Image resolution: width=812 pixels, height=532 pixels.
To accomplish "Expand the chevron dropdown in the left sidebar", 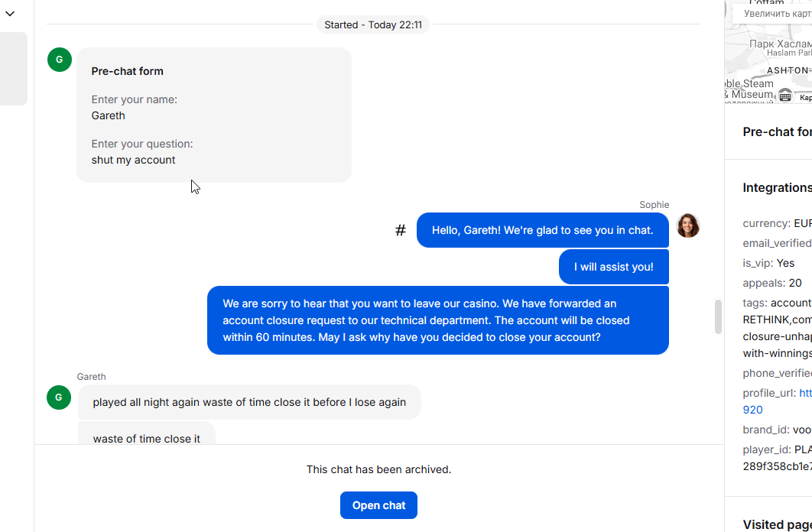I will [10, 14].
